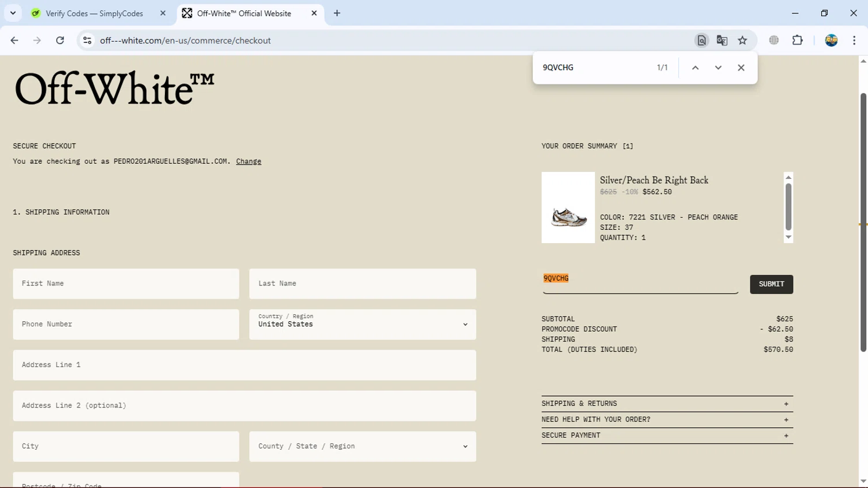Go back to the previous page
Screen dimensions: 868x488
[x=14, y=41]
